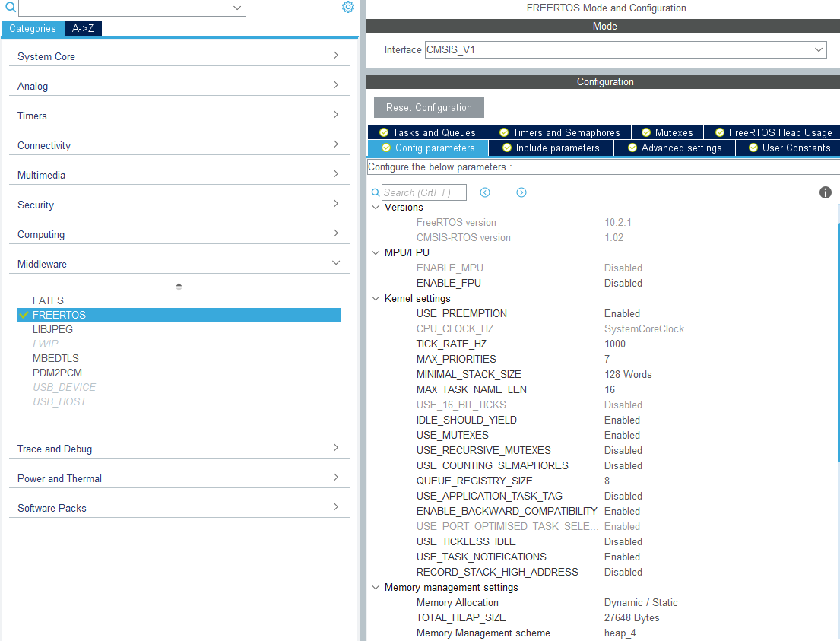
Task: Collapse the Memory management settings group
Action: click(376, 588)
